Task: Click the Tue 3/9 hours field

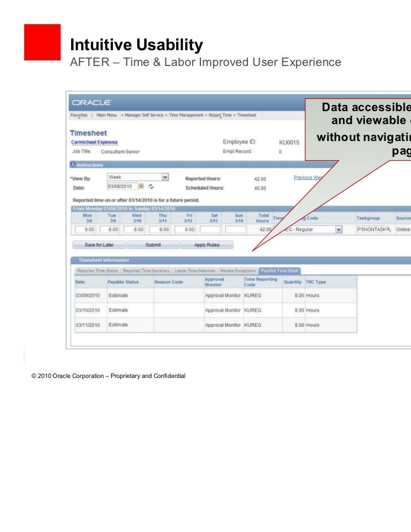Action: [110, 230]
